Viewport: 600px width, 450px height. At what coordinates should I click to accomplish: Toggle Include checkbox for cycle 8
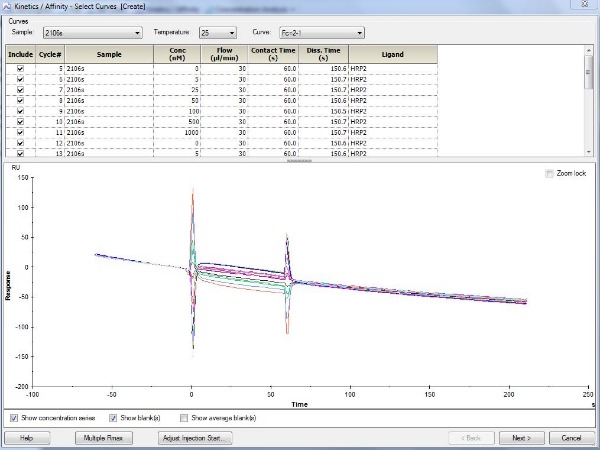pyautogui.click(x=20, y=100)
